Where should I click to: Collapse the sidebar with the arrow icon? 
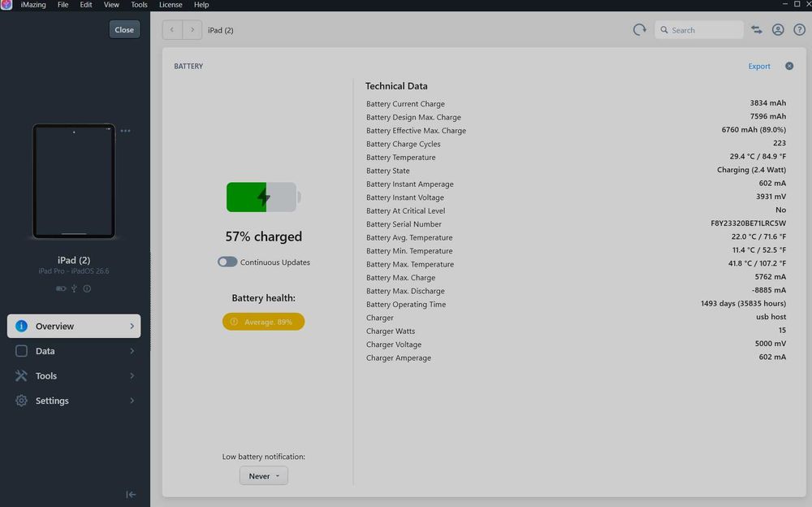point(131,495)
